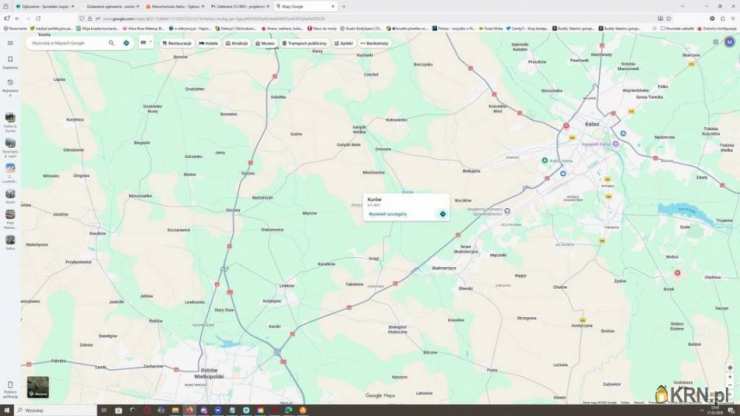Select the Restauracje category chip

[177, 43]
